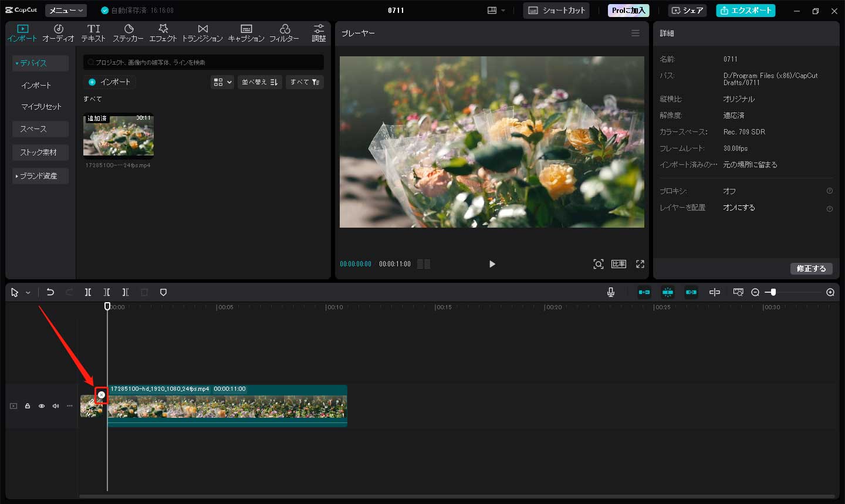Image resolution: width=845 pixels, height=504 pixels.
Task: Toggle main track magnet
Action: [x=644, y=292]
